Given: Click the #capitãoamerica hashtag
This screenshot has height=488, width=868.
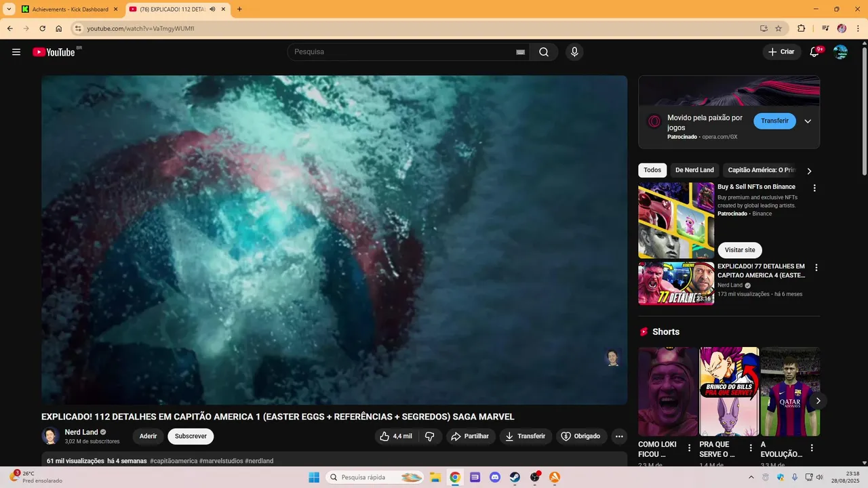Looking at the screenshot, I should [x=174, y=461].
